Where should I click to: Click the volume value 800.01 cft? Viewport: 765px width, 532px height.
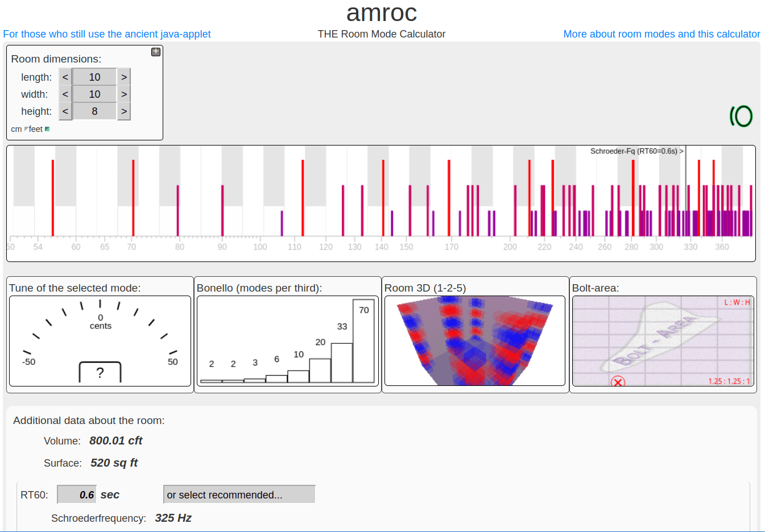(115, 440)
